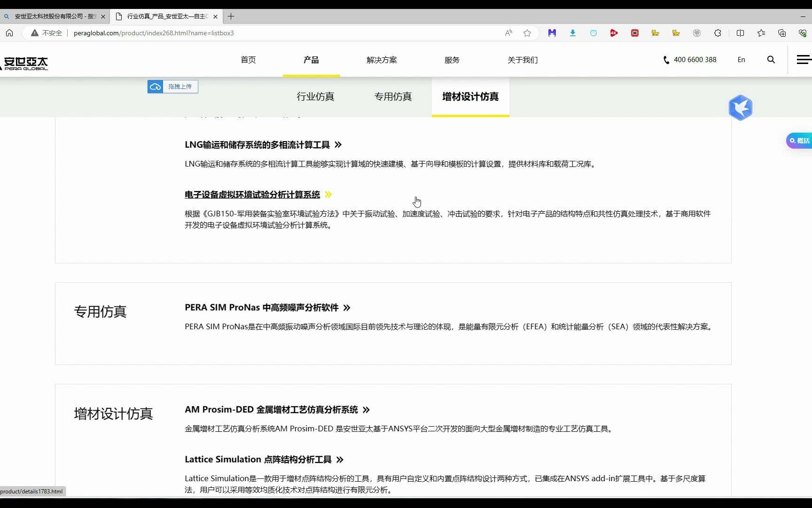Screen dimensions: 812x508
Task: Open 电子设备虚拟环境试验分析计算系统 link
Action: click(252, 195)
